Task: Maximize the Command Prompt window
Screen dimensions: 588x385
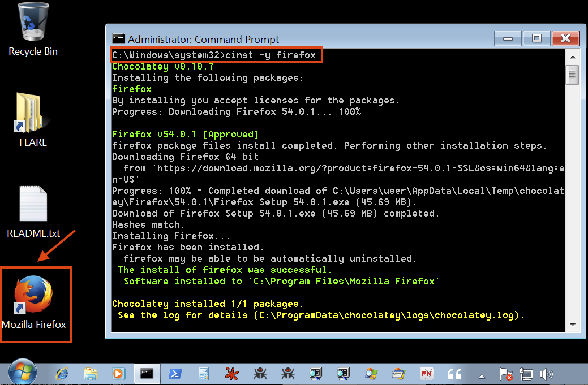Action: (x=537, y=38)
